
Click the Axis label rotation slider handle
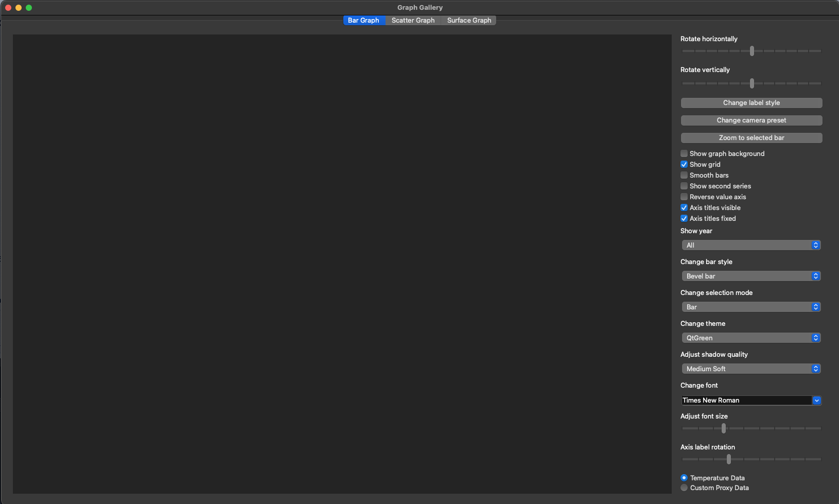(729, 459)
